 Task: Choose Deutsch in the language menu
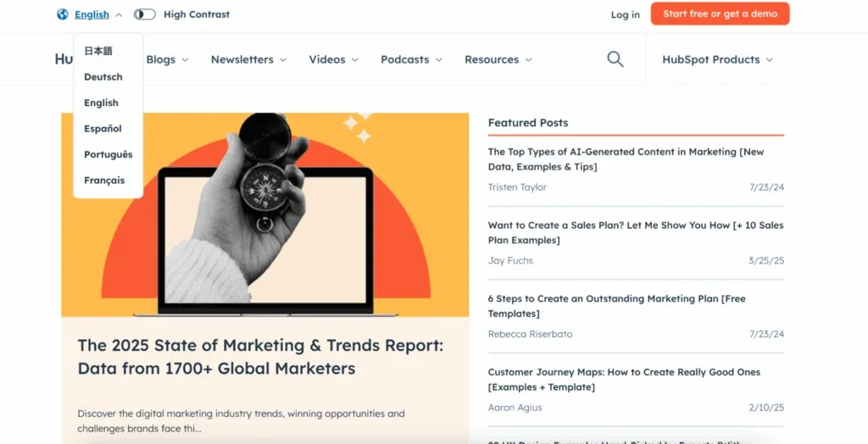pos(103,77)
